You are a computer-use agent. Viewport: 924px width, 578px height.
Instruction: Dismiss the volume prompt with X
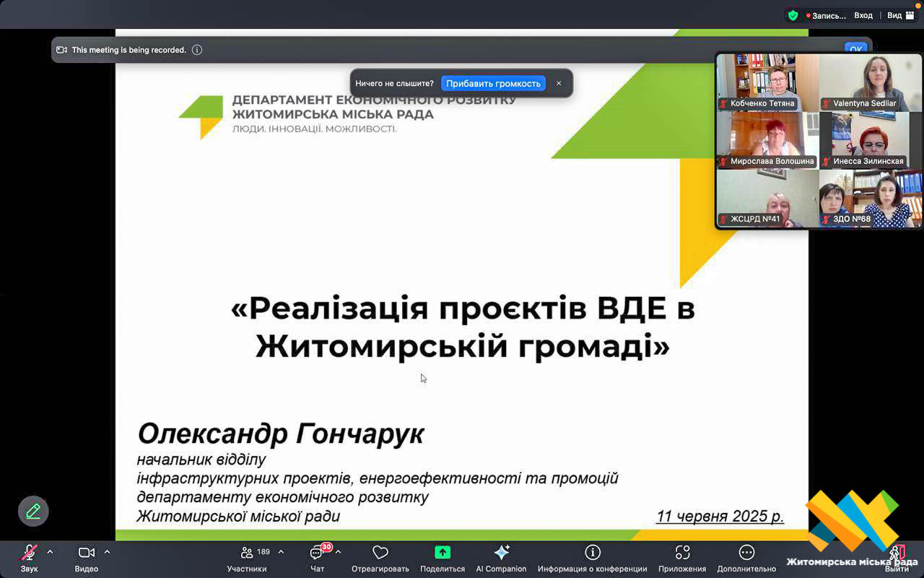click(x=559, y=83)
